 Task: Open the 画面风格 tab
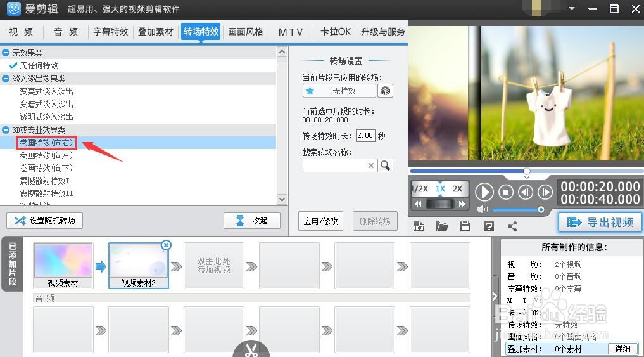[x=246, y=32]
